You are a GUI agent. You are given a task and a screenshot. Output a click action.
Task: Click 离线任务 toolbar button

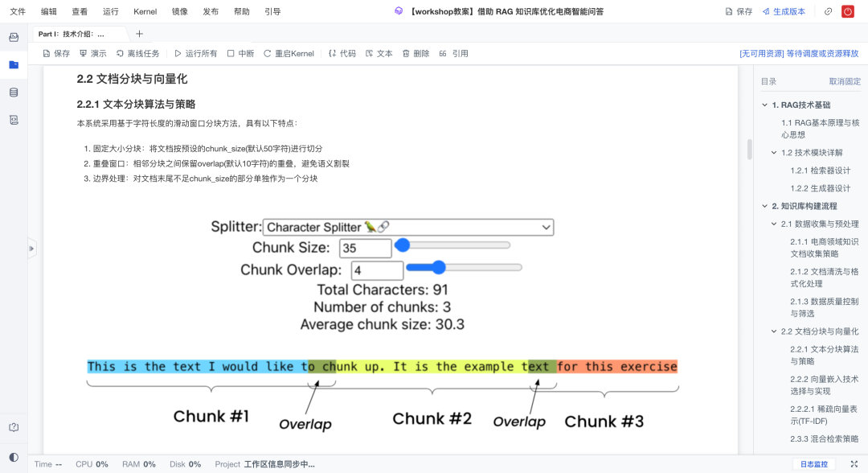[138, 54]
